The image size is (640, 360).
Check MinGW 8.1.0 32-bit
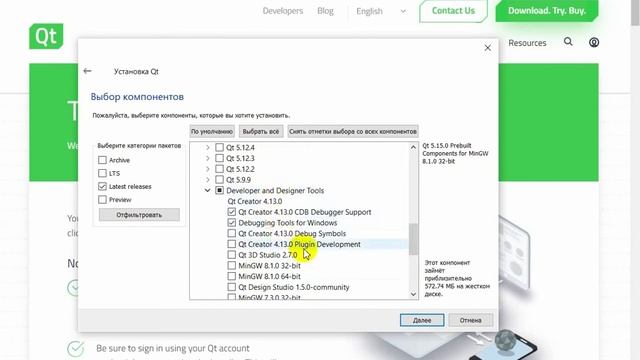(231, 265)
